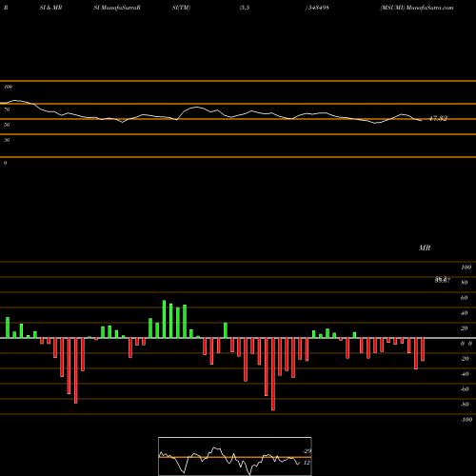This screenshot has width=476, height=476.
Task: Click the '29' value in mini chart
Action: 307,451
